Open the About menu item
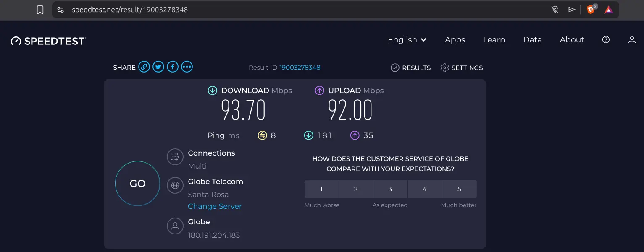Screen dimensions: 644x252 572,40
